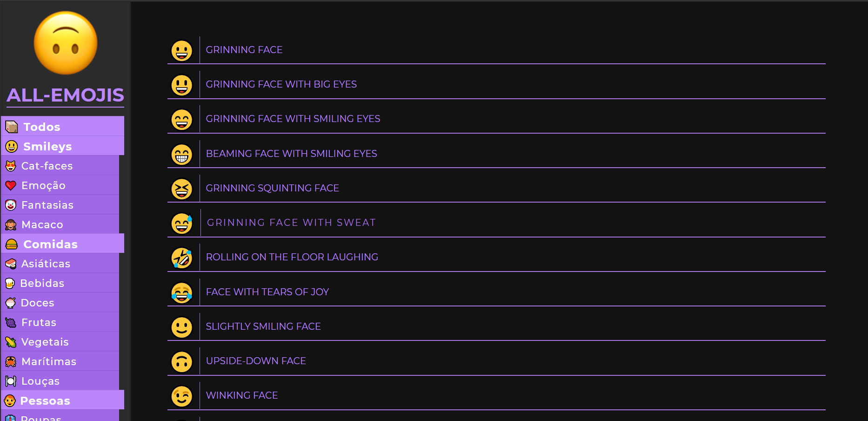Click the grinning face emoji icon
The height and width of the screenshot is (421, 868).
click(x=182, y=50)
